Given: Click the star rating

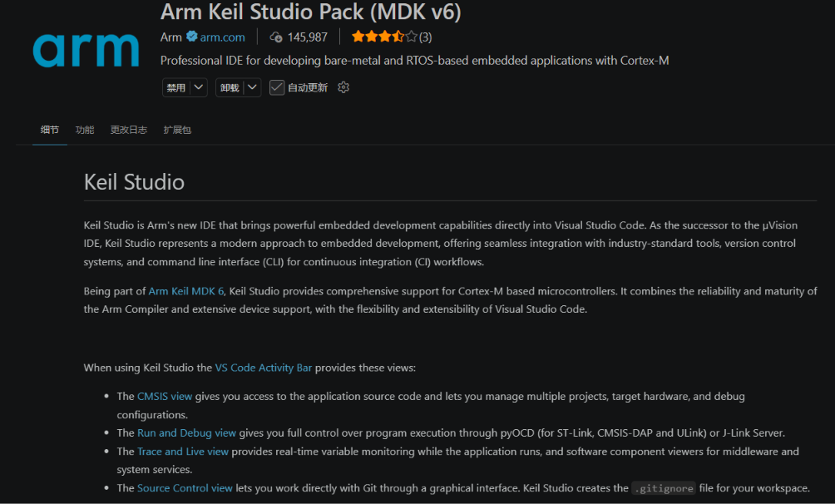Looking at the screenshot, I should [x=384, y=37].
